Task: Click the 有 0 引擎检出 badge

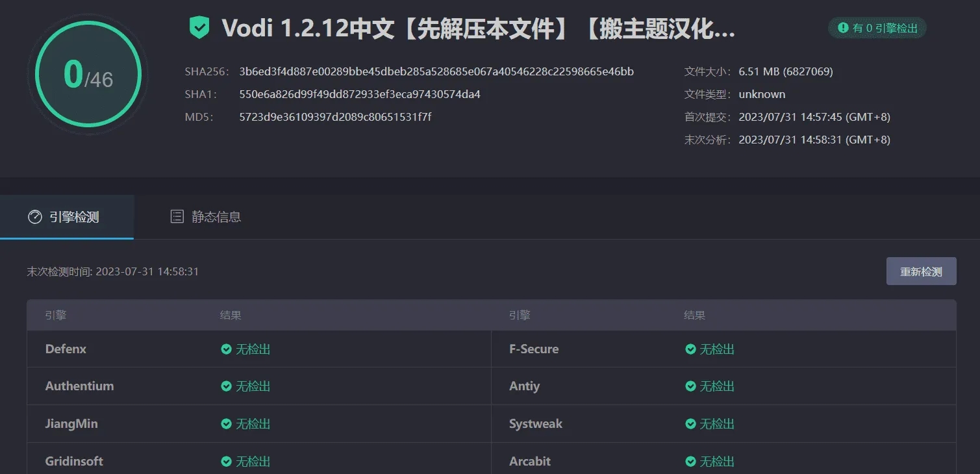Action: click(x=877, y=28)
